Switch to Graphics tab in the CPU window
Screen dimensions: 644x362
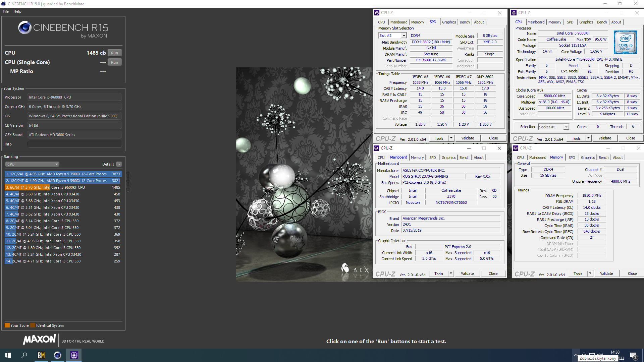[x=586, y=22]
